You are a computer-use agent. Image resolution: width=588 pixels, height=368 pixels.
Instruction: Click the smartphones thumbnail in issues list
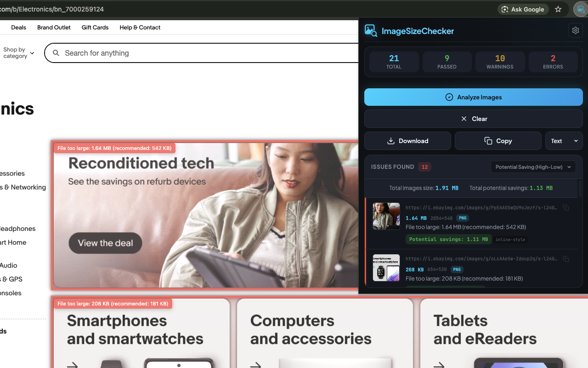point(386,267)
